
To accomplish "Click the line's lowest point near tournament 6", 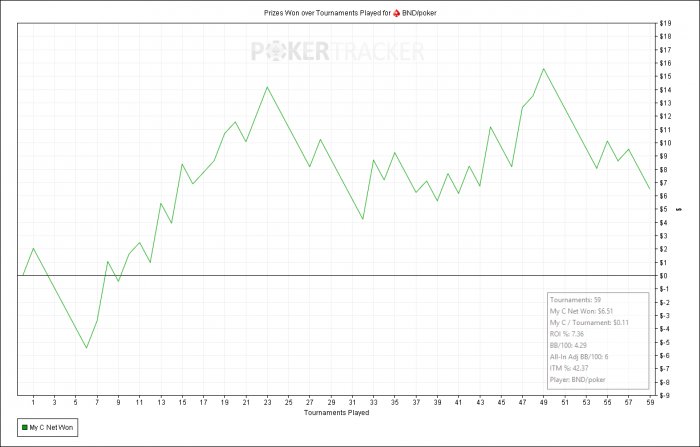I will tap(87, 347).
